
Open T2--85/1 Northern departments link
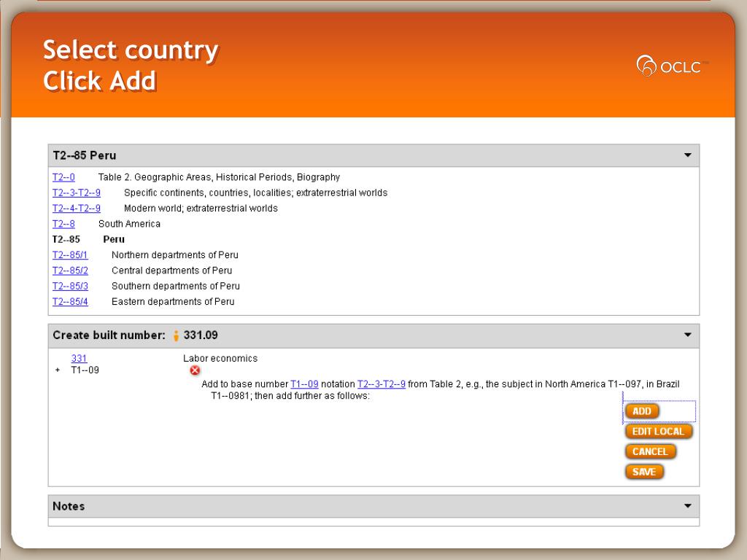pyautogui.click(x=70, y=254)
